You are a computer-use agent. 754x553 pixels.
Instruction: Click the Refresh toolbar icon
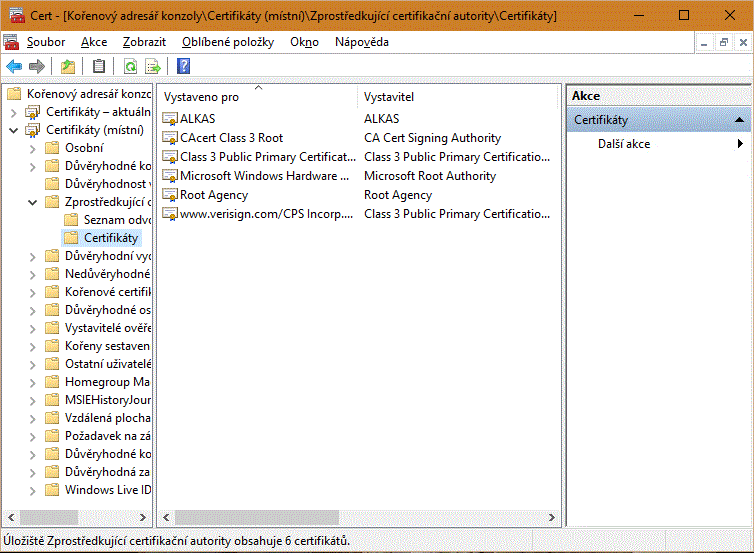click(130, 67)
